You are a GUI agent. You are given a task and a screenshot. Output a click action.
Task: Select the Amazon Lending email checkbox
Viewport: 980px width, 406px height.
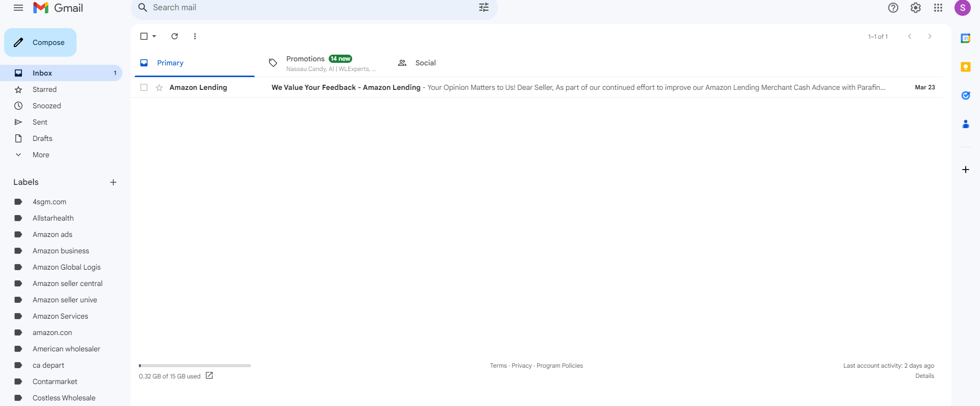point(144,87)
